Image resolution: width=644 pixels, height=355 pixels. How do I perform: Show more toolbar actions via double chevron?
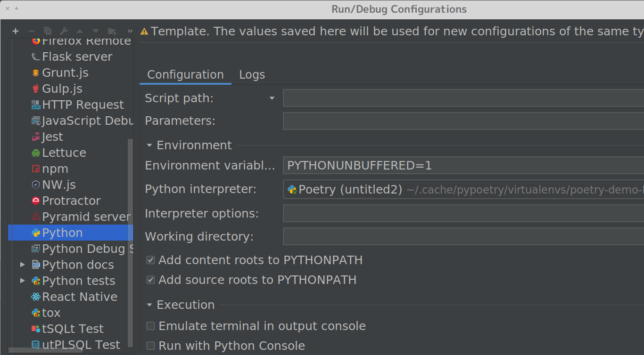(130, 31)
